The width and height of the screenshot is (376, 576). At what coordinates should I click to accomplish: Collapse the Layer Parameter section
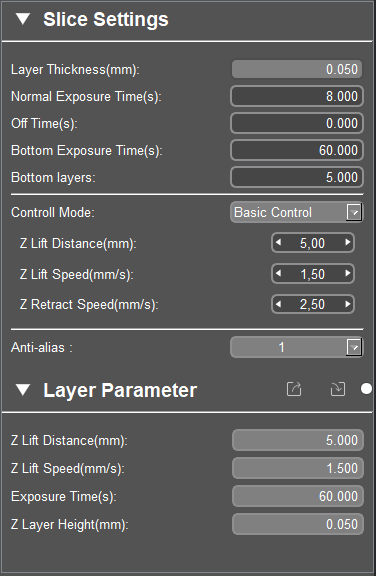[x=23, y=390]
